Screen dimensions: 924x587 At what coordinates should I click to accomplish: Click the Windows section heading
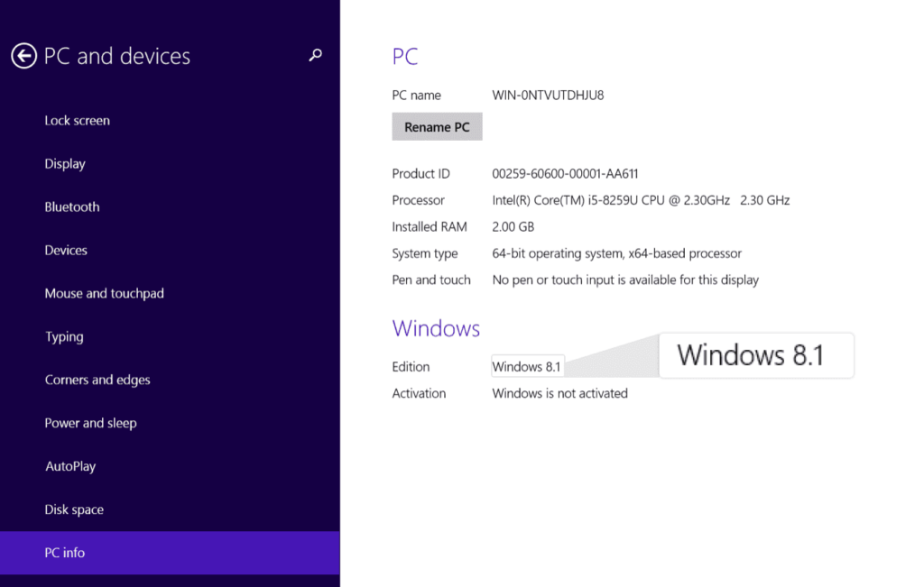(436, 328)
